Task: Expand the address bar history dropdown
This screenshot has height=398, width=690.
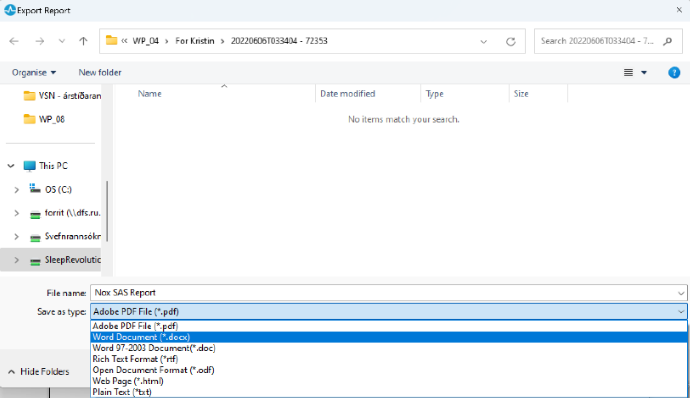Action: [484, 41]
